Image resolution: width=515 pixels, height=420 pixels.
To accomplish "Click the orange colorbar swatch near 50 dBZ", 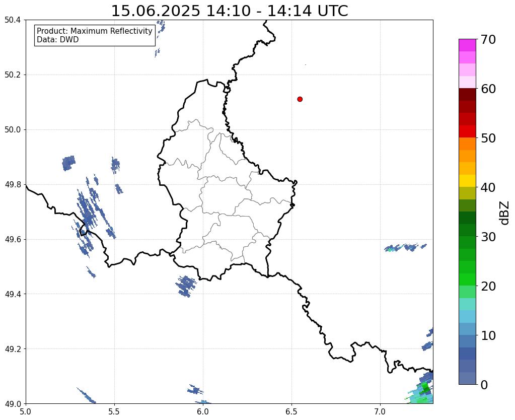I will 467,144.
